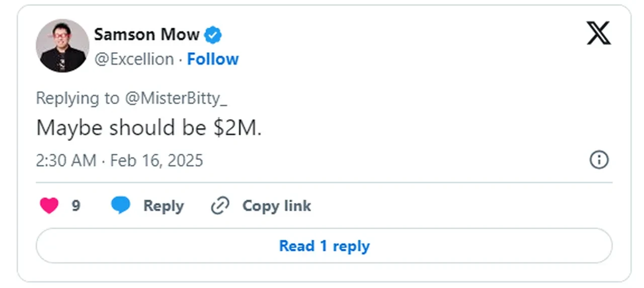The width and height of the screenshot is (644, 288).
Task: Click the circled info icon
Action: click(599, 160)
